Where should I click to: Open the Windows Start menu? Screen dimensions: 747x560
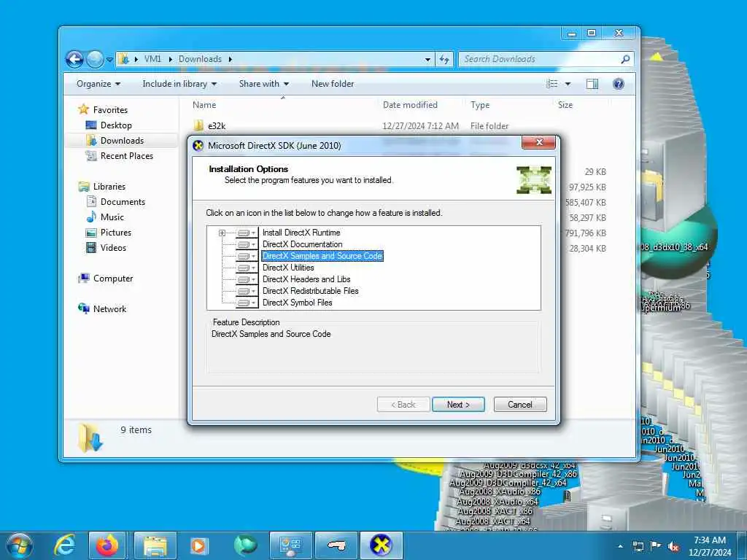click(x=20, y=545)
